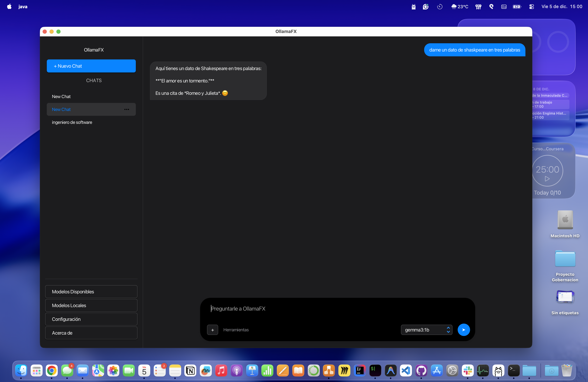Open Miro from the Dock
The height and width of the screenshot is (382, 588).
click(x=344, y=371)
